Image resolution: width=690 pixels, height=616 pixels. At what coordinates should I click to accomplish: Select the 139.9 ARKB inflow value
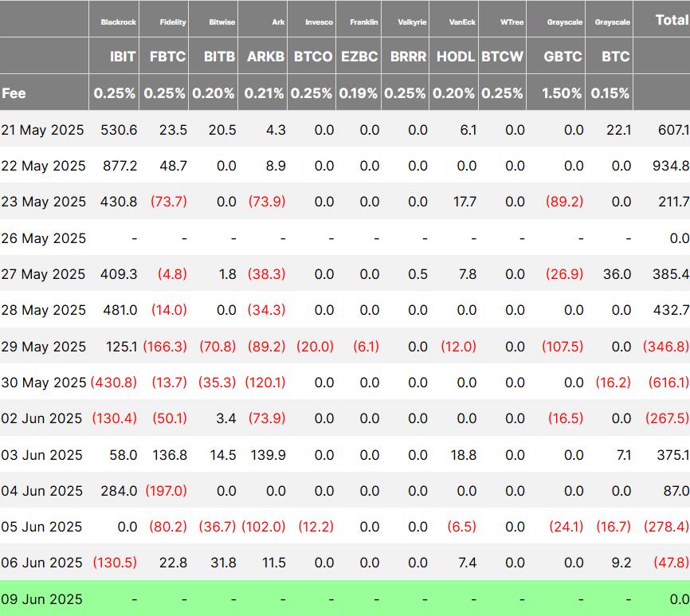coord(268,455)
